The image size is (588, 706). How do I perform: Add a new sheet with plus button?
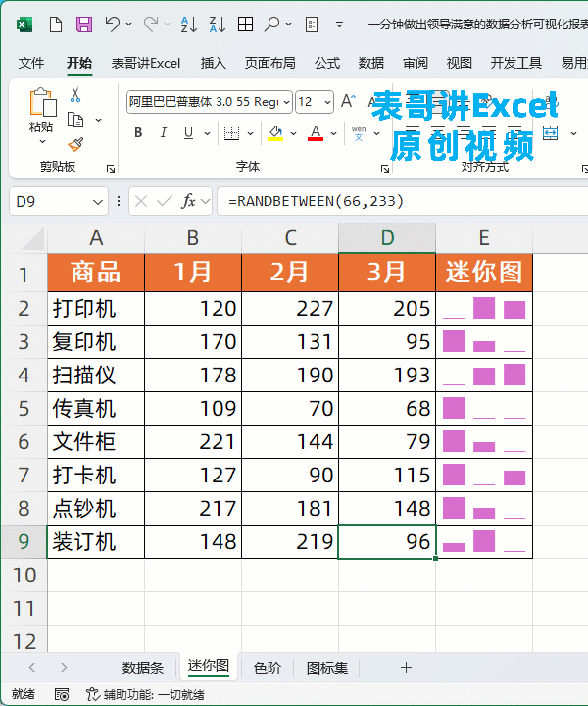406,668
